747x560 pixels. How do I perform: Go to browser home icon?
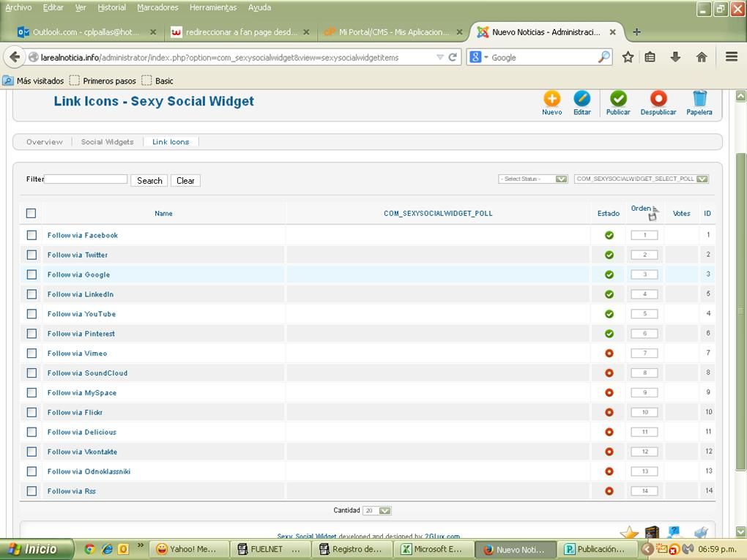tap(702, 57)
